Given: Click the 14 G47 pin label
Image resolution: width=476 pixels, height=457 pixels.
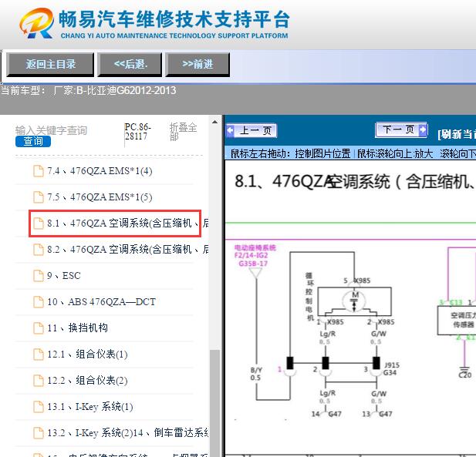Looking at the screenshot, I should point(326,414).
